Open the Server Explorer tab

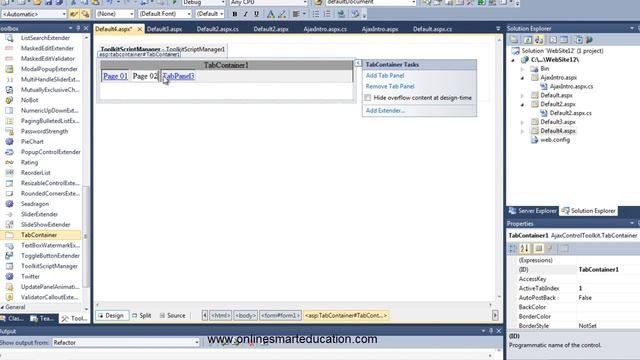[533, 211]
